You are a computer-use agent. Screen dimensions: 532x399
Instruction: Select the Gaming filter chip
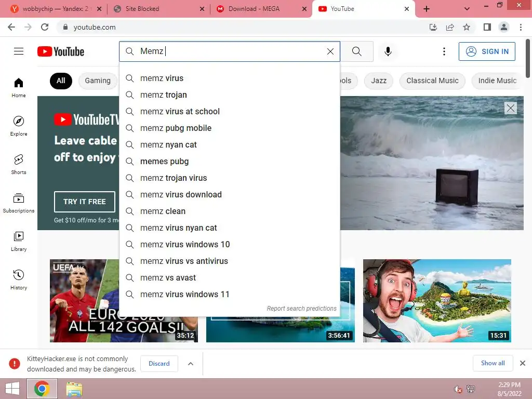click(98, 81)
